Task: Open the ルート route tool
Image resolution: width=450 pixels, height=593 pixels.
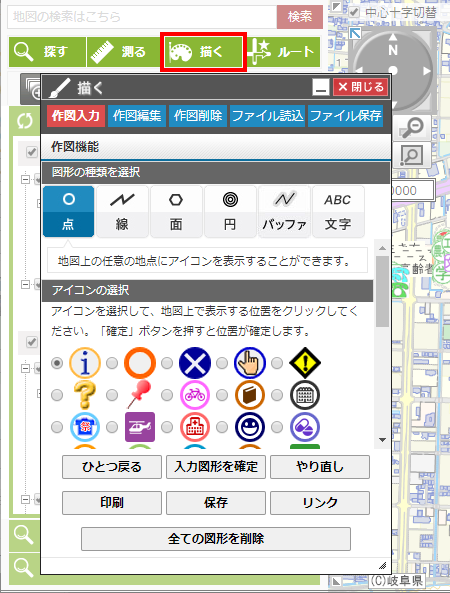Action: point(284,51)
